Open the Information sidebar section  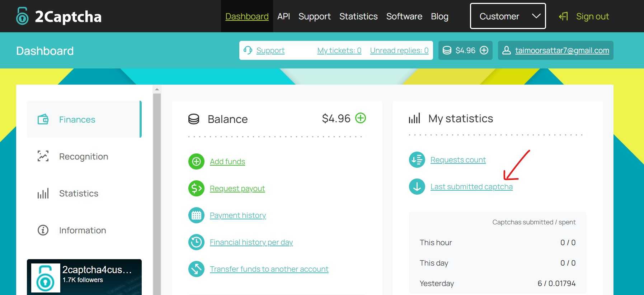[82, 230]
